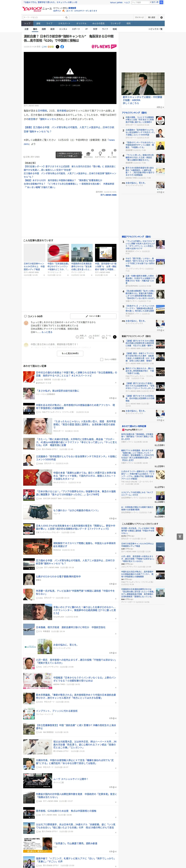Screen dimensions: 186x868
Task: Open the オリジナル main tab
Action: coord(81,24)
